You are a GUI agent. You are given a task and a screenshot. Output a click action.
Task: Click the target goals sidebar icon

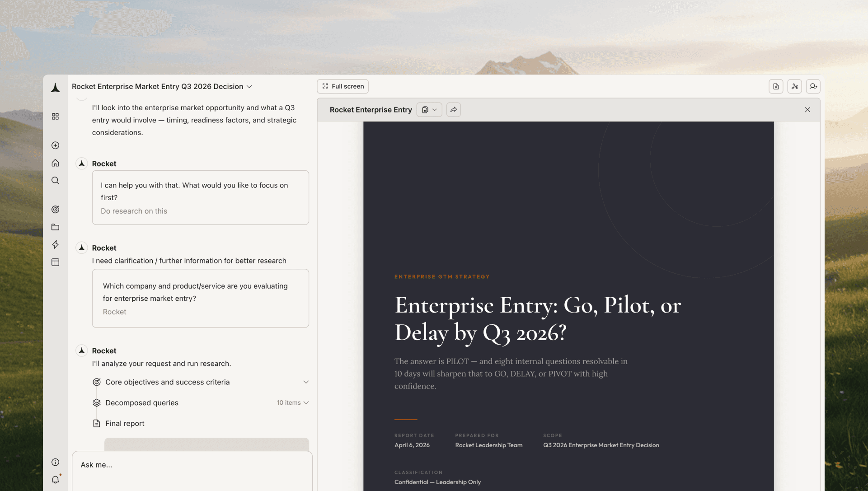click(x=55, y=209)
